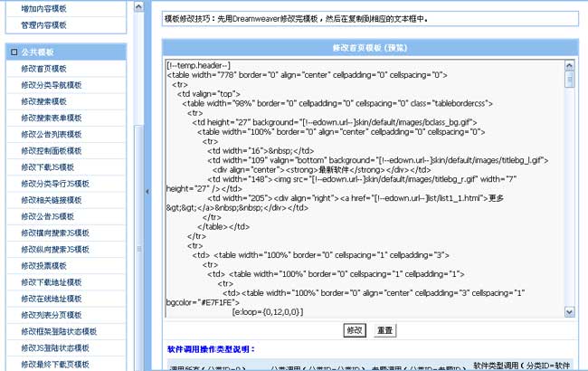Select 修改下载地址模板

[51, 282]
